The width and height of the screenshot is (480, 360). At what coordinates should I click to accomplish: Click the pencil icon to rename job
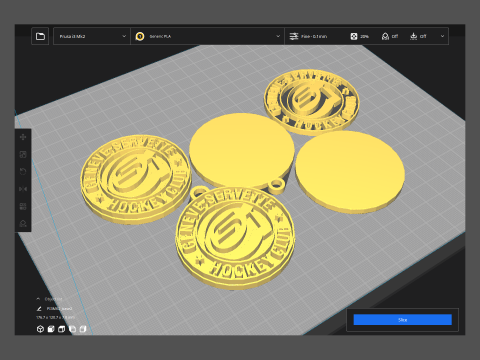pyautogui.click(x=39, y=309)
